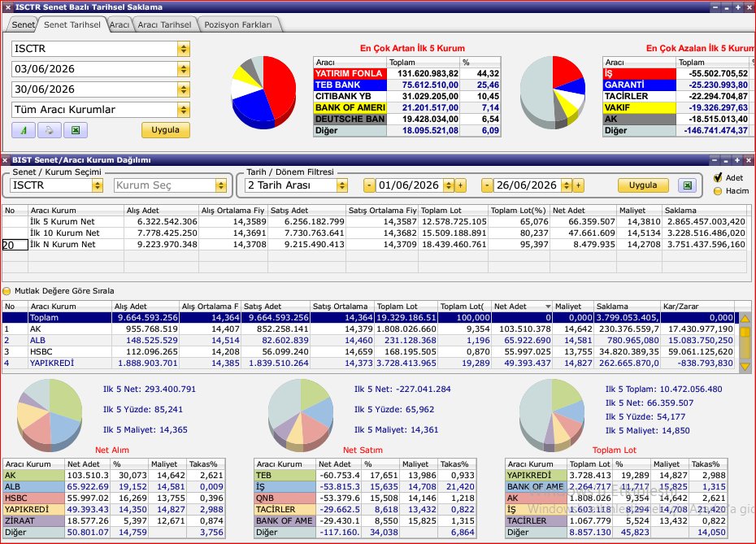Click the İlk 5 Kurum Net row

tap(375, 222)
